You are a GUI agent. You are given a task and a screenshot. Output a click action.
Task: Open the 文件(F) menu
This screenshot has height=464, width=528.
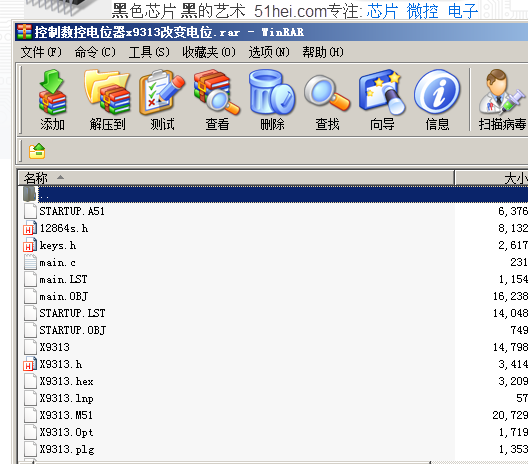tap(41, 52)
